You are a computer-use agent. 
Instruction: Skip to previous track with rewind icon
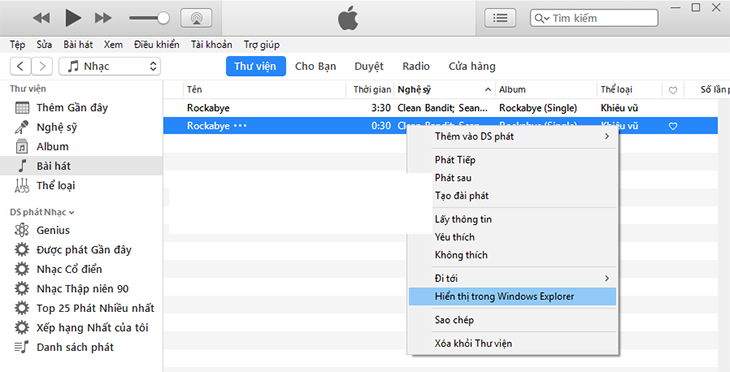point(42,18)
